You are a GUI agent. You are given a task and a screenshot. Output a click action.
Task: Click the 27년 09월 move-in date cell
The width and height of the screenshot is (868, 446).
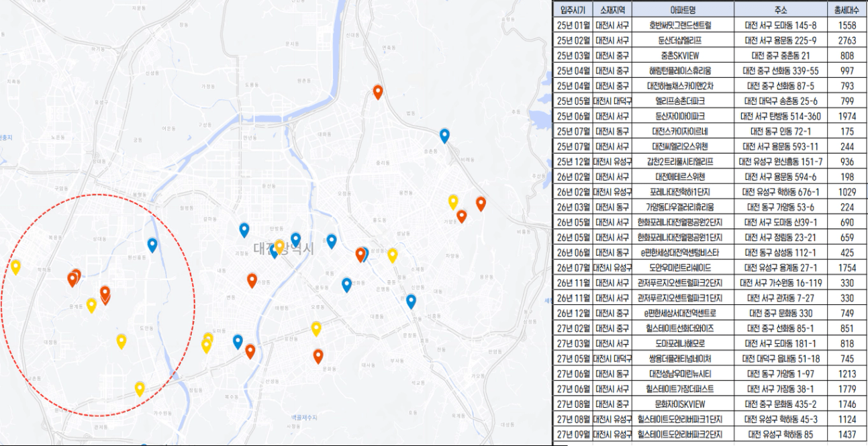click(573, 435)
